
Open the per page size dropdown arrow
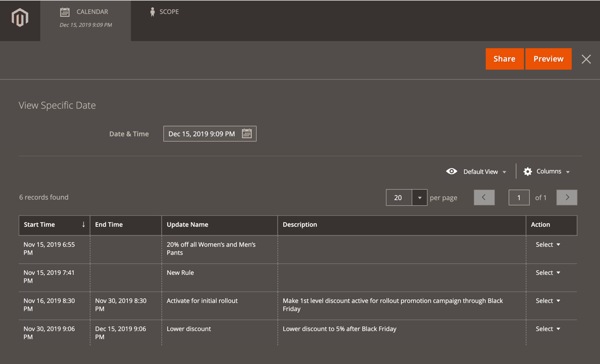click(420, 198)
